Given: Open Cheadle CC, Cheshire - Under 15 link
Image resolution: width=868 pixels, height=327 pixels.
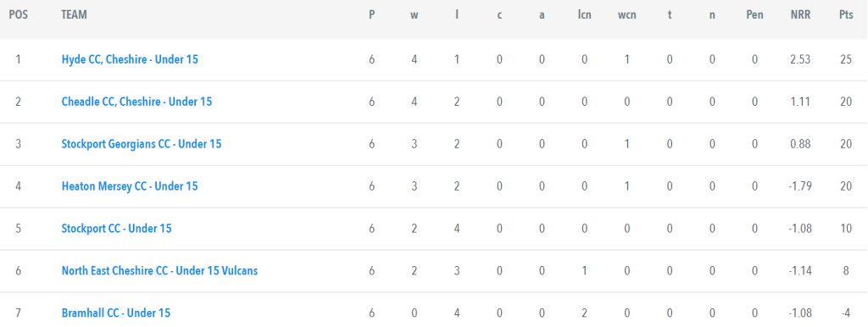Looking at the screenshot, I should [x=136, y=102].
